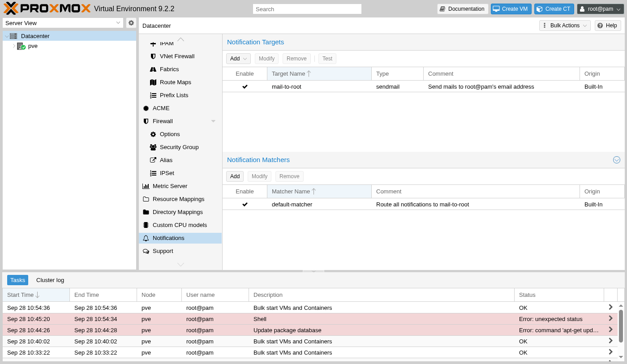Click Add under Notification Matchers
The image size is (627, 364).
tap(235, 176)
